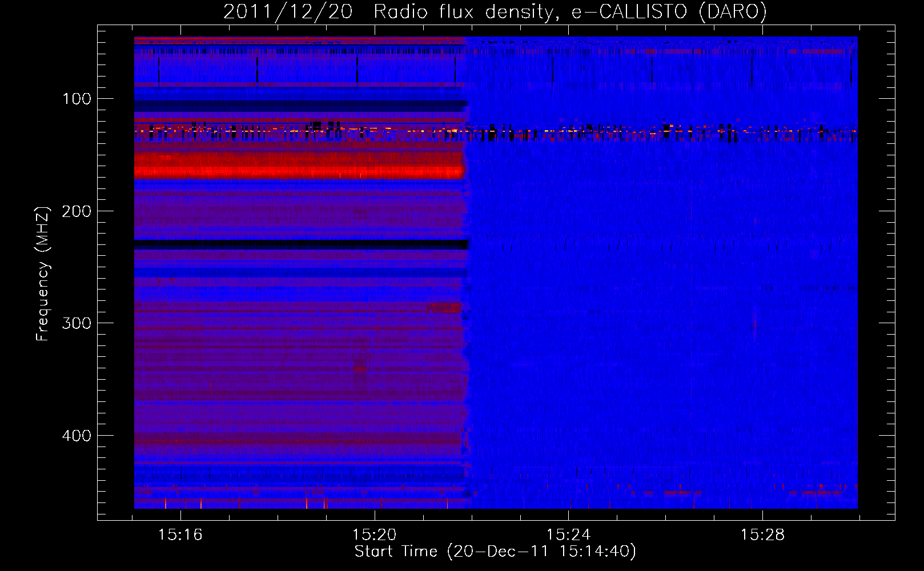Click the '15:20' time tick label
The image size is (924, 571).
375,535
